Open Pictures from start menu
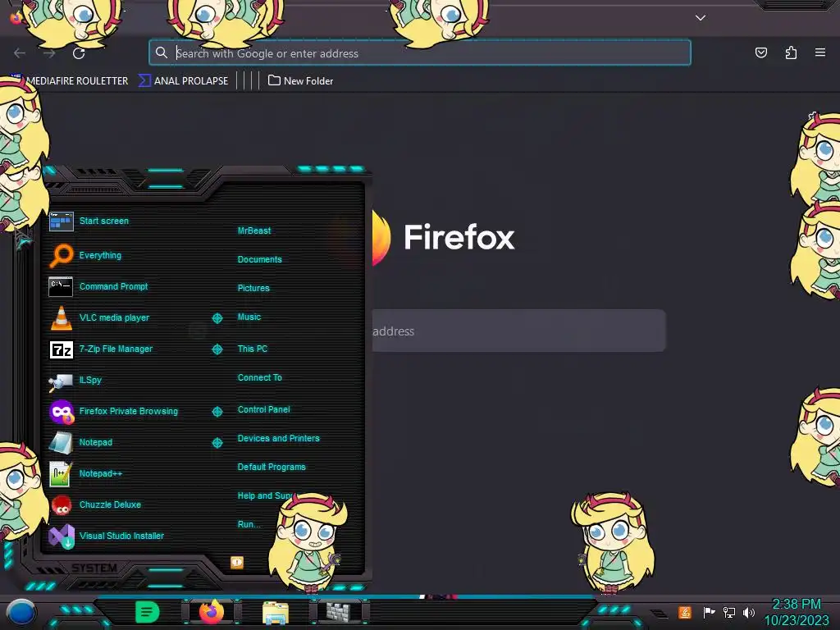Image resolution: width=840 pixels, height=630 pixels. click(253, 288)
